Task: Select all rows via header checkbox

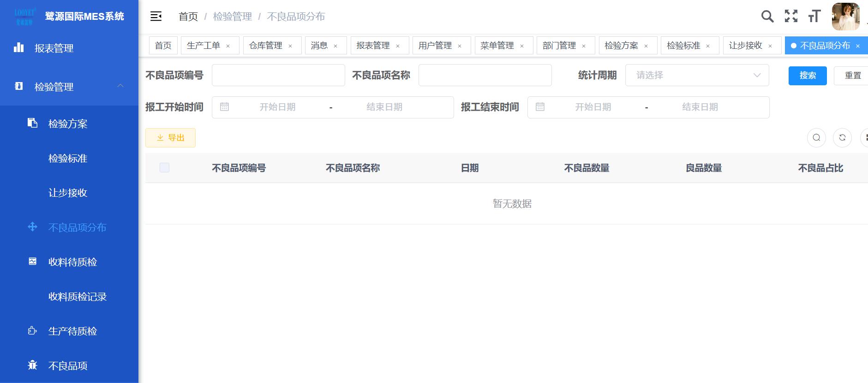Action: 164,168
